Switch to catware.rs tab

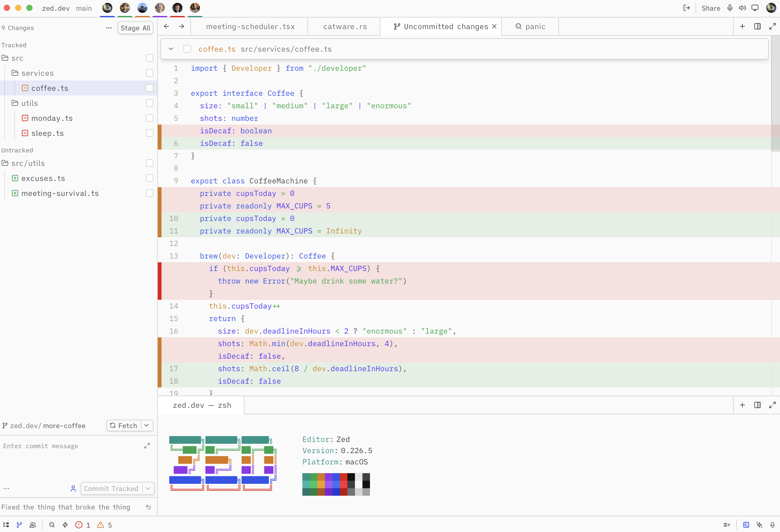pyautogui.click(x=345, y=27)
